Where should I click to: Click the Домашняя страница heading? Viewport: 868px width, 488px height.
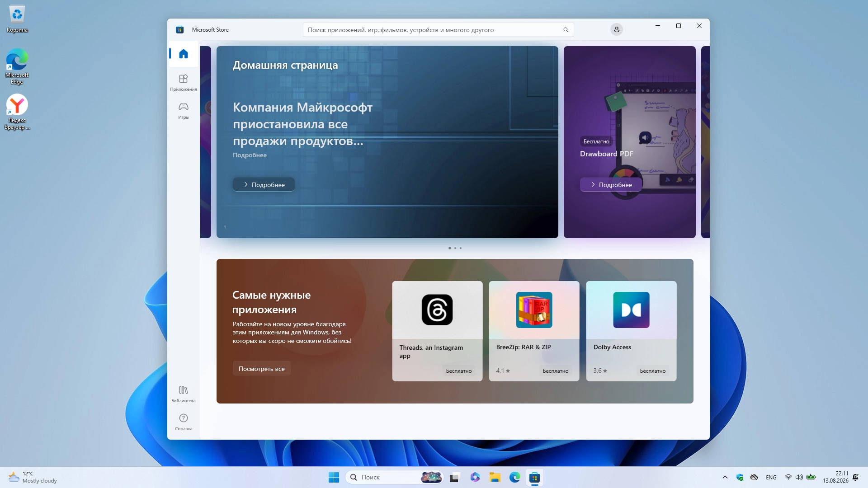[x=285, y=65]
